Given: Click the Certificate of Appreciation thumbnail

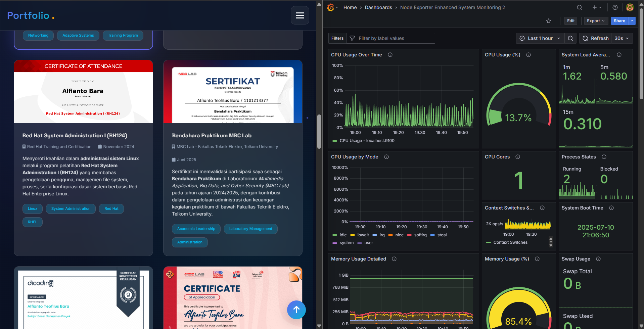Looking at the screenshot, I should pos(233,298).
